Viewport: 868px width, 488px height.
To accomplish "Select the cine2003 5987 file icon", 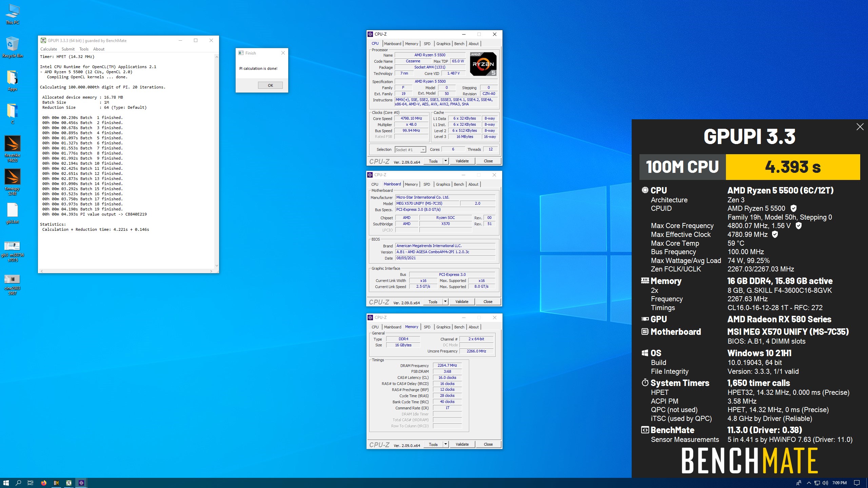I will pyautogui.click(x=13, y=285).
